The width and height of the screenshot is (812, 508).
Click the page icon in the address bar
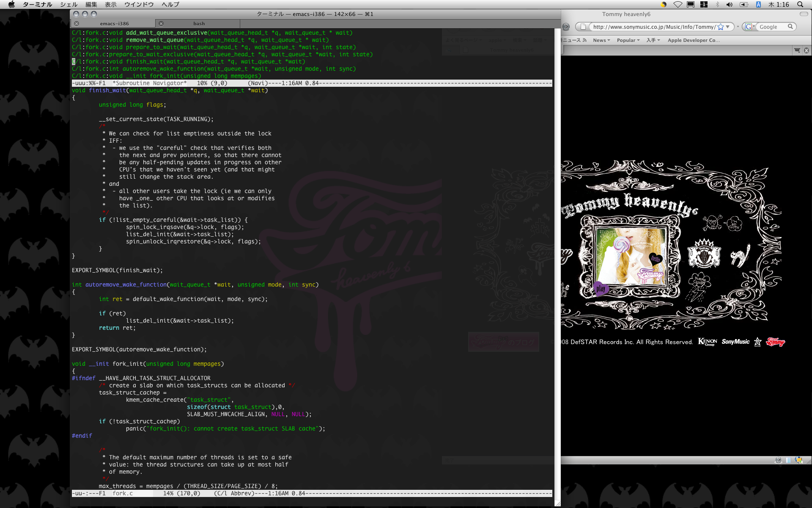(583, 27)
